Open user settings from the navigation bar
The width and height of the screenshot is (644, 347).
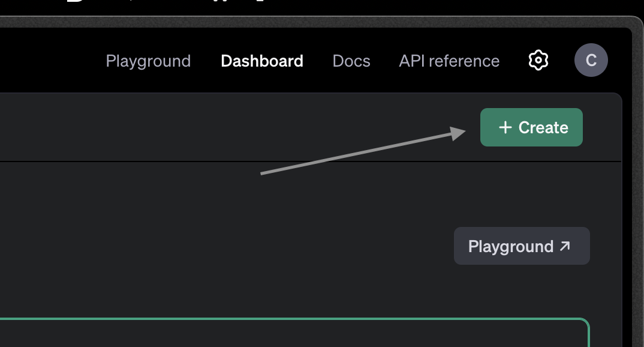(x=538, y=60)
